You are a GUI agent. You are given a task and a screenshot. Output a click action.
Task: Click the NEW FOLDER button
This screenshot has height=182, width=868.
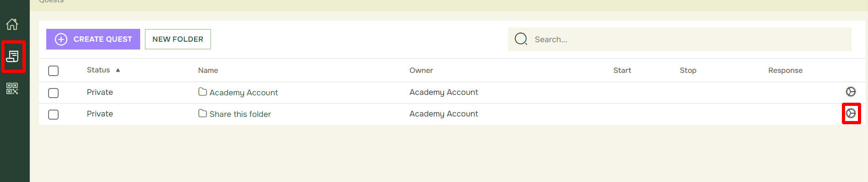coord(178,39)
